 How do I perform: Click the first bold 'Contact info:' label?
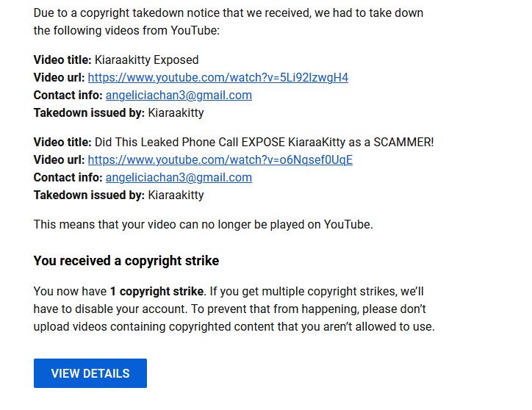[x=68, y=95]
